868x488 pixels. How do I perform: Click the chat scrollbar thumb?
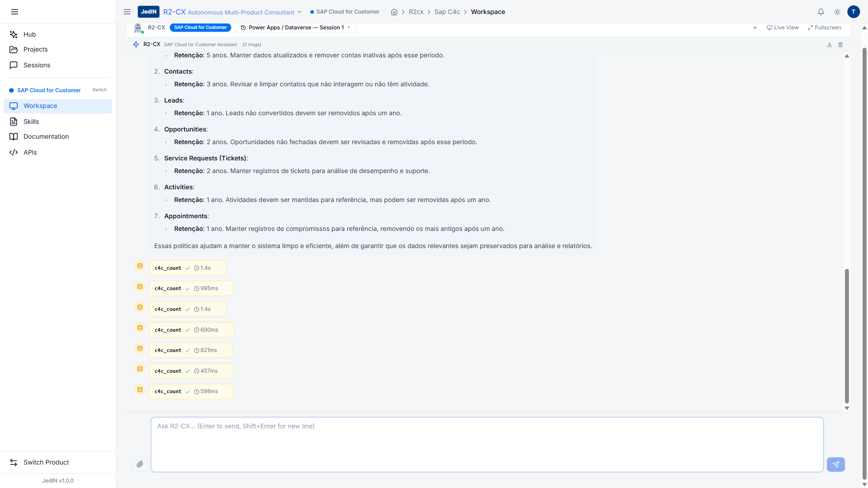tap(847, 335)
